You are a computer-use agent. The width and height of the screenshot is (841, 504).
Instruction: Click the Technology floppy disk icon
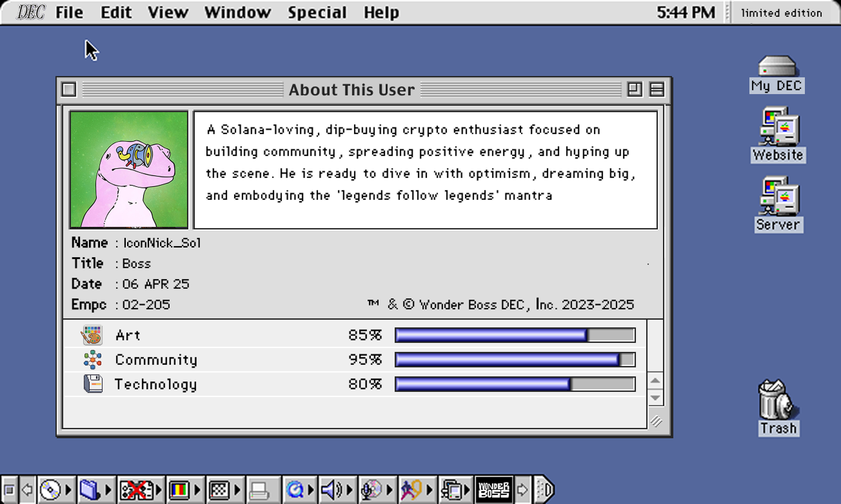click(93, 384)
